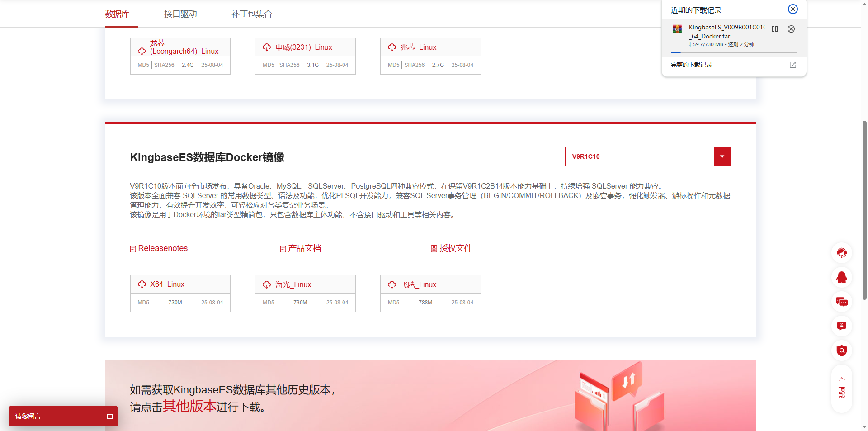Click the Releasenotes document icon
This screenshot has width=868, height=431.
click(x=133, y=249)
